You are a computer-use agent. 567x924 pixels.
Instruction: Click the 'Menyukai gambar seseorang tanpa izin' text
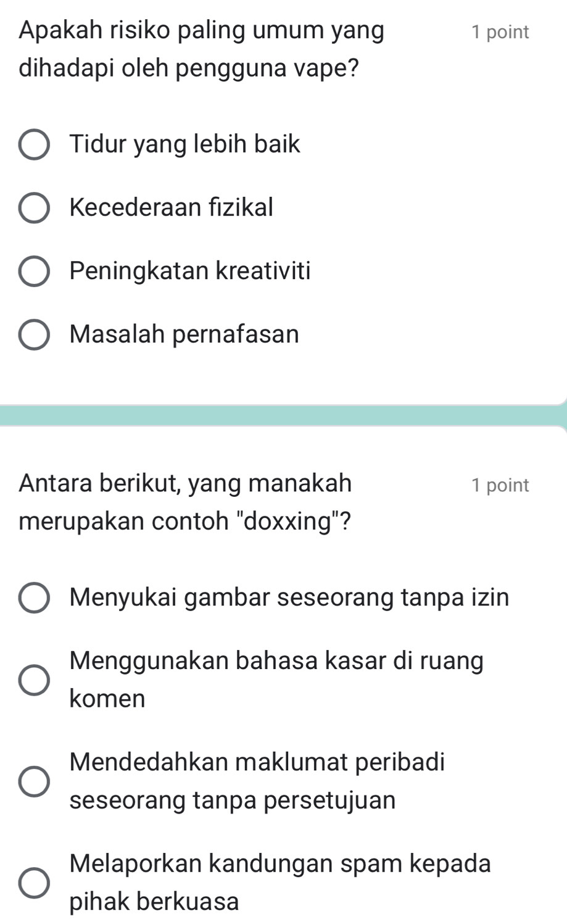(x=290, y=598)
